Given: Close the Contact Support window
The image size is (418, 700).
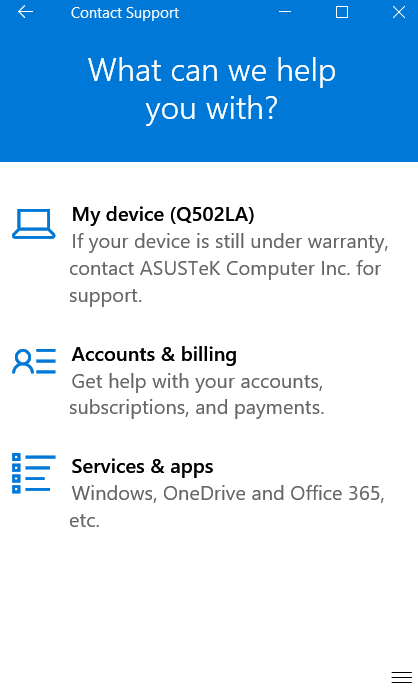Looking at the screenshot, I should pos(399,12).
